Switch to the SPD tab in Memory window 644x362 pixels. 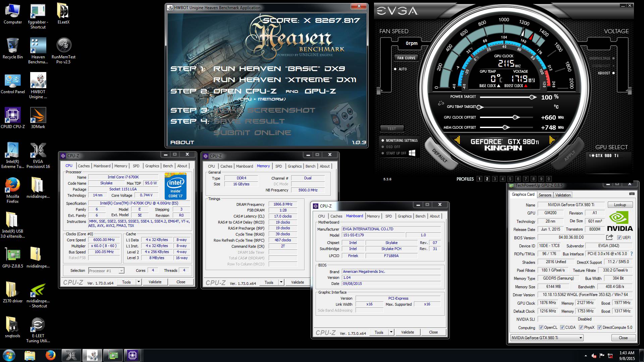278,166
